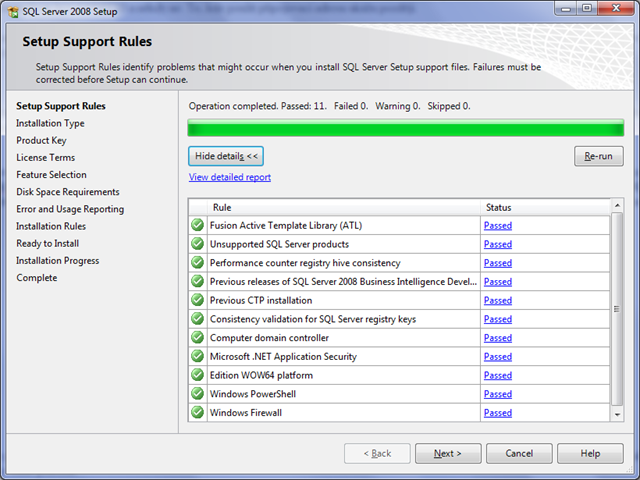Open Passed status link for Windows Firewall
Screen dimensions: 640x480
(497, 413)
